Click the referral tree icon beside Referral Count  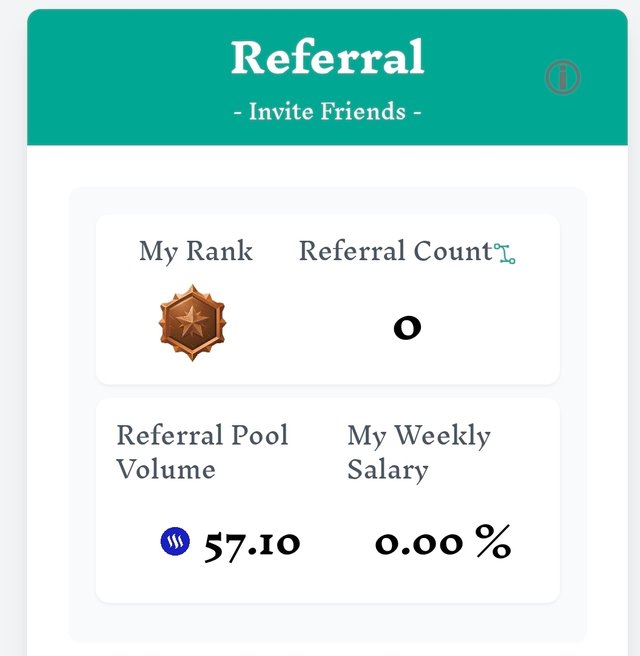point(505,254)
